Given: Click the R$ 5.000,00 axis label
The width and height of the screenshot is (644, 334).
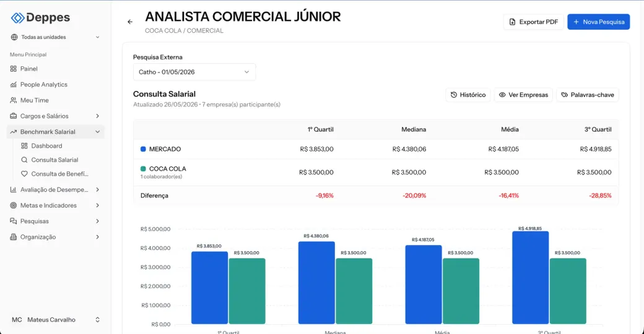Looking at the screenshot, I should [155, 229].
